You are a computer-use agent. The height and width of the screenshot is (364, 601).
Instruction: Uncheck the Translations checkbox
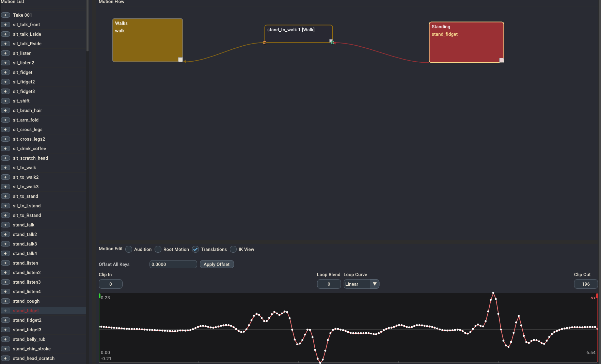coord(195,249)
